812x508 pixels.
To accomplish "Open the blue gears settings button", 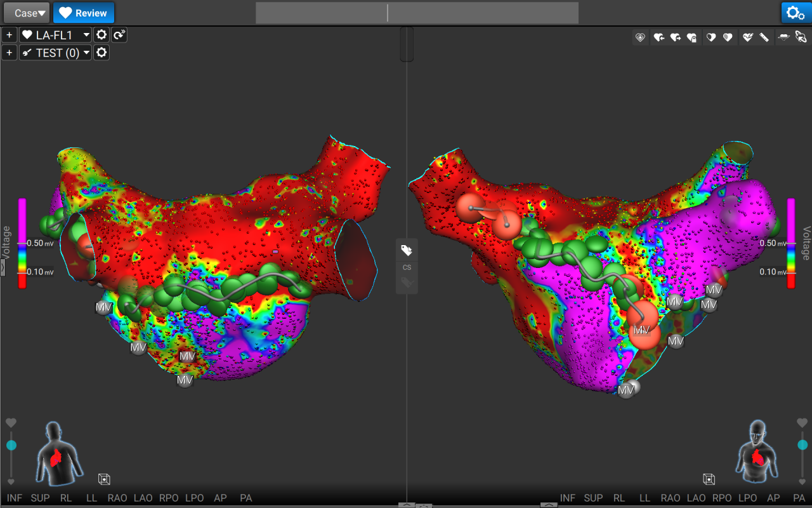I will pyautogui.click(x=796, y=13).
